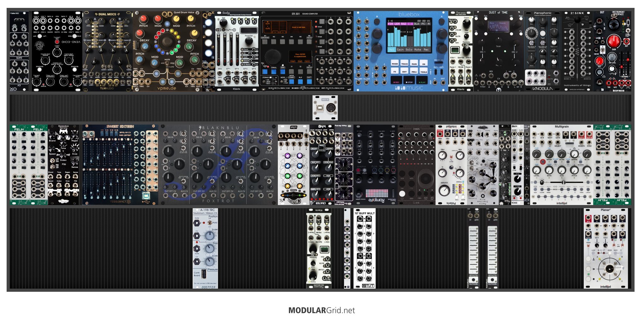Screen dimensions: 644x317
Task: Click the USB port on Sweet Sixteen
Action: [146, 196]
